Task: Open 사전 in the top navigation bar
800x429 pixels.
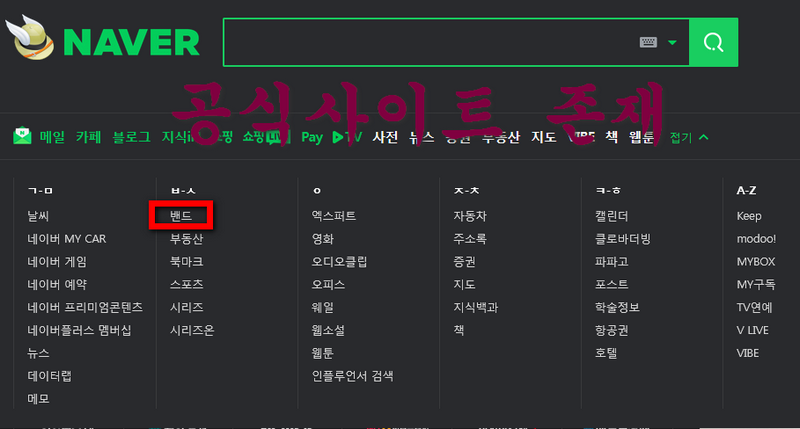Action: click(x=385, y=137)
